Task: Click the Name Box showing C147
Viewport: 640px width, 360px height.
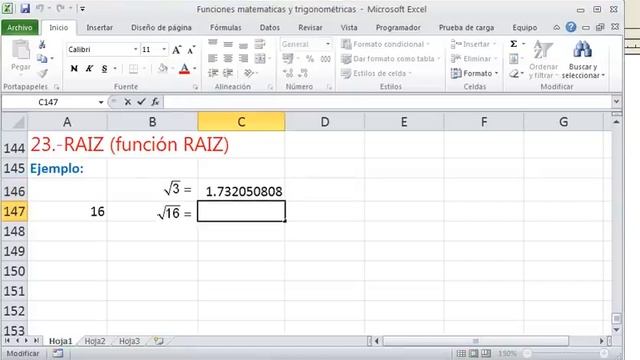Action: tap(49, 102)
